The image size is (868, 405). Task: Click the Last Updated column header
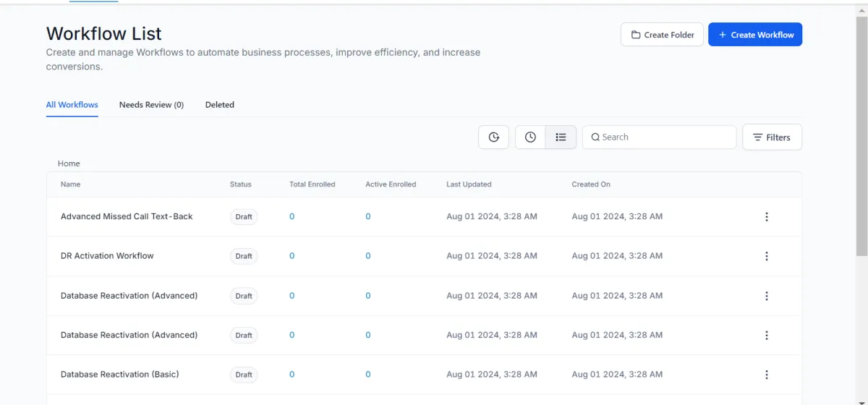click(469, 184)
